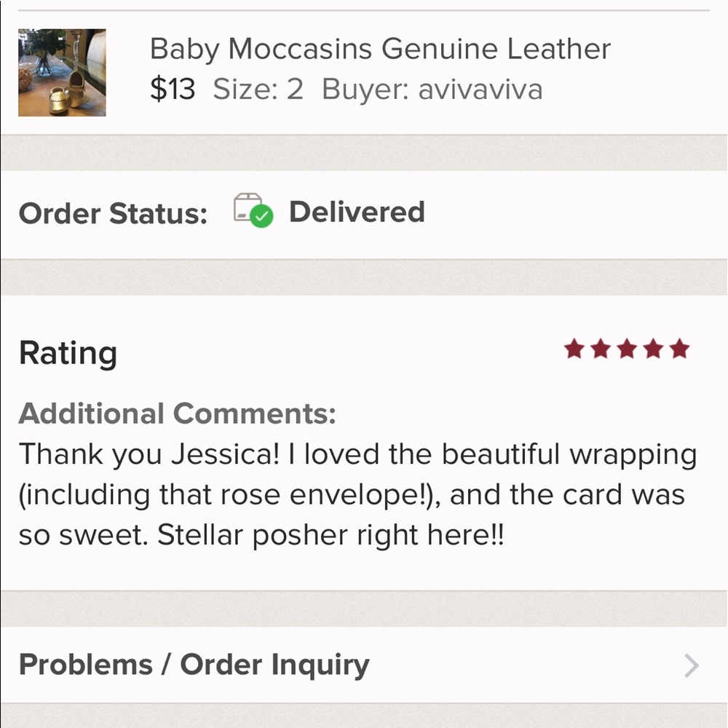Click the first rating star
728x728 pixels.
[x=574, y=349]
